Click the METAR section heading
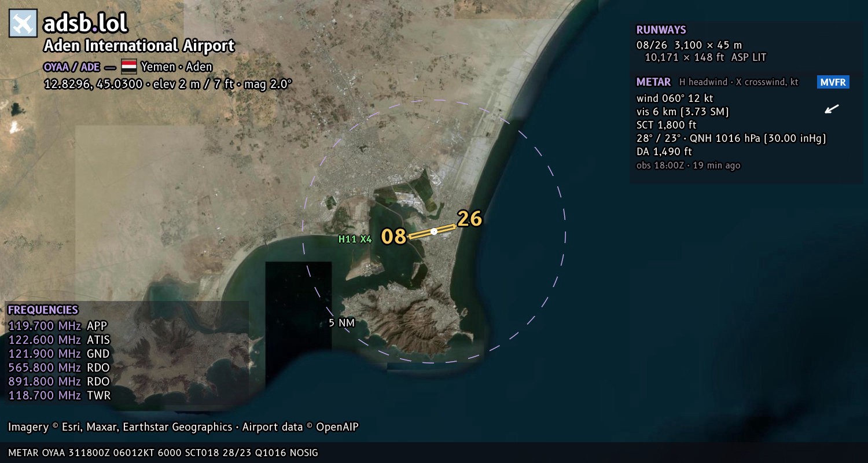 pos(653,82)
